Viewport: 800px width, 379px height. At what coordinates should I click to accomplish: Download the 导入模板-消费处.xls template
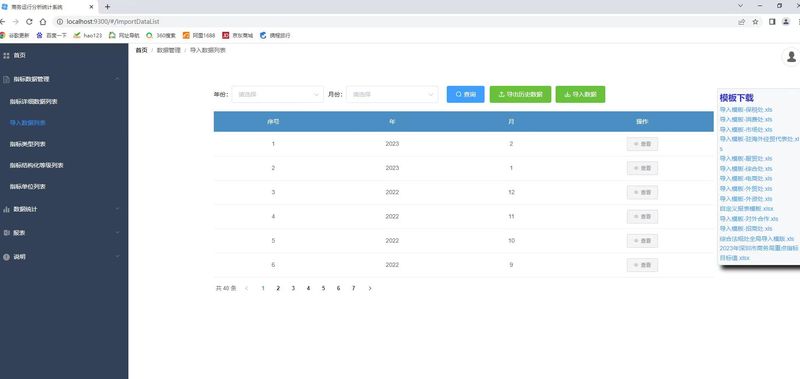(746, 119)
